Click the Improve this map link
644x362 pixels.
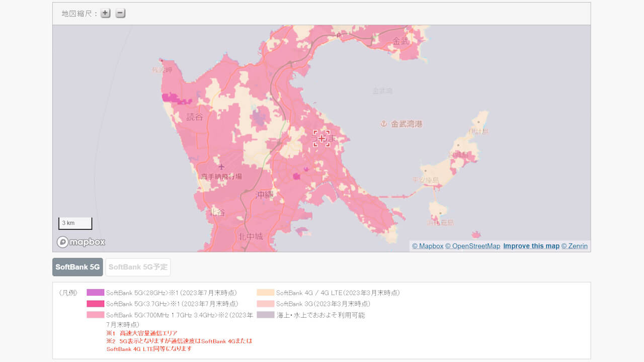531,246
